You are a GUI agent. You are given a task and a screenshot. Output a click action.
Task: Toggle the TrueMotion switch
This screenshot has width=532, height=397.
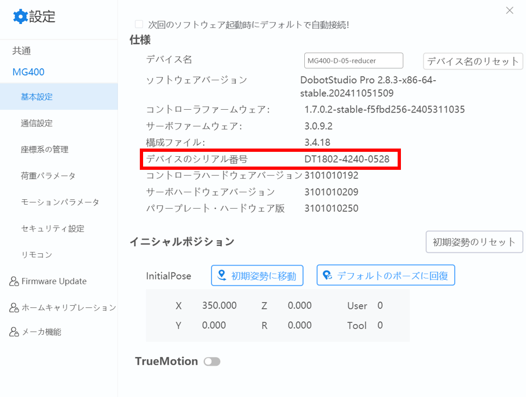coord(211,362)
